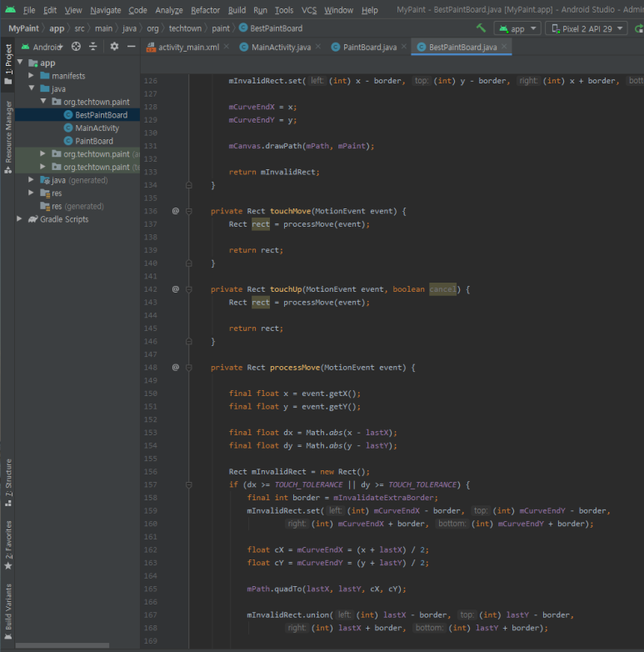
Task: Close the BestPaintBoard.java tab
Action: coord(504,47)
